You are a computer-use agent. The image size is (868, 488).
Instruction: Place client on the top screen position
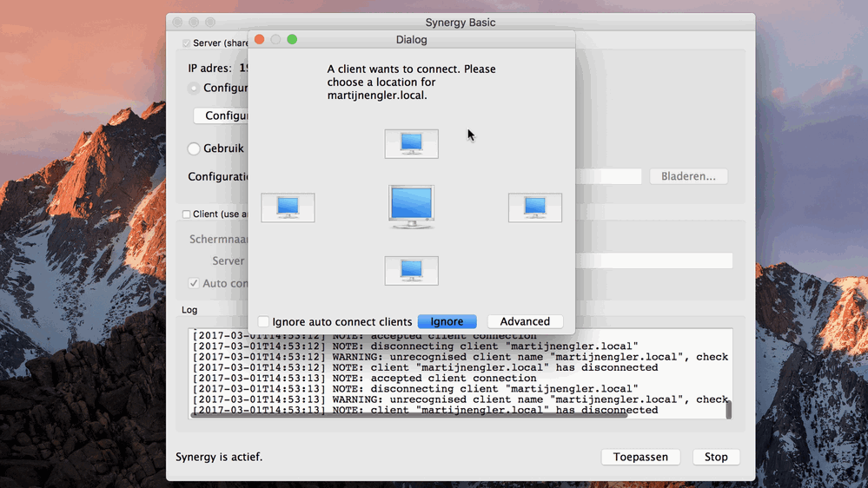(x=411, y=144)
